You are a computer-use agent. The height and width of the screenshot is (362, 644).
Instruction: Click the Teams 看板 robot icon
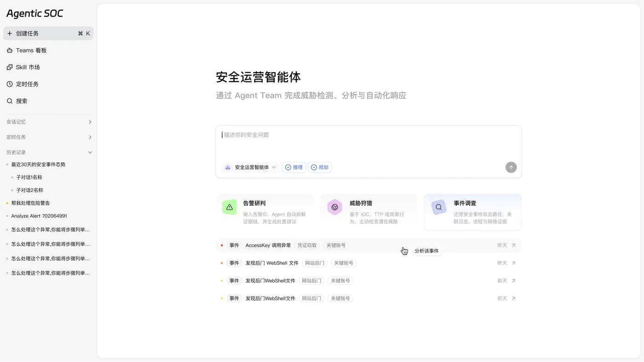[10, 51]
